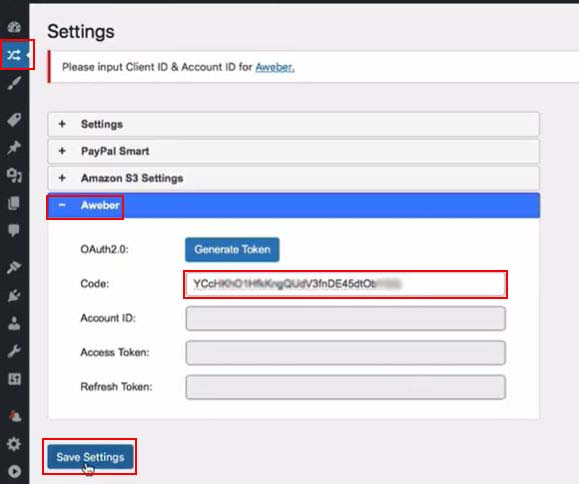Expand the Amazon S3 Settings section
Viewport: 579px width, 484px height.
click(294, 178)
